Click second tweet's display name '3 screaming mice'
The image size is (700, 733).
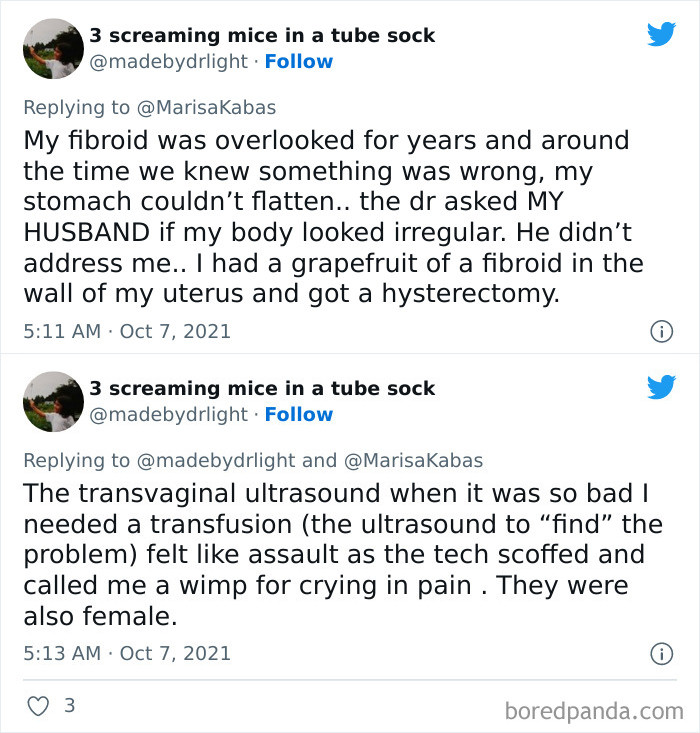(262, 388)
